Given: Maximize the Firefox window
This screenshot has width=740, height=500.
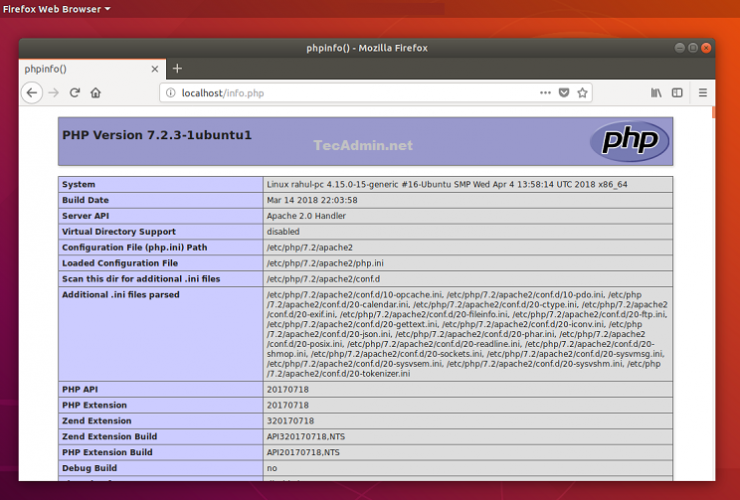Looking at the screenshot, I should click(x=690, y=47).
